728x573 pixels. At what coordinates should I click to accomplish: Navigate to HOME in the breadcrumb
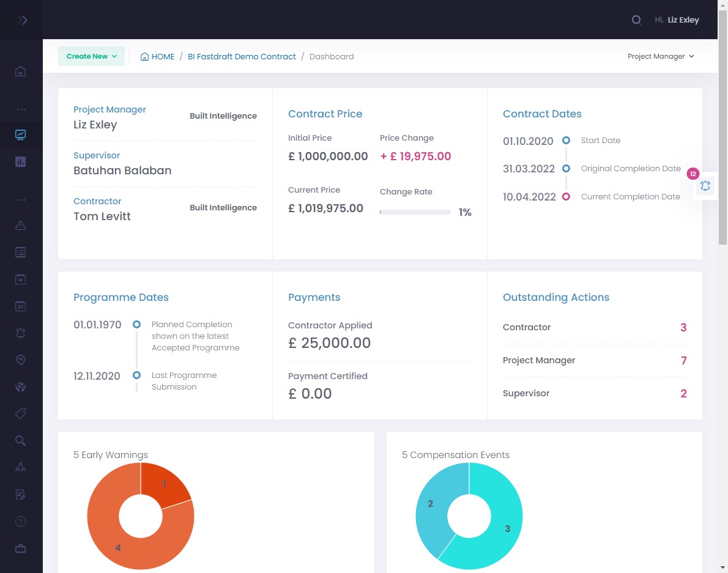click(162, 56)
